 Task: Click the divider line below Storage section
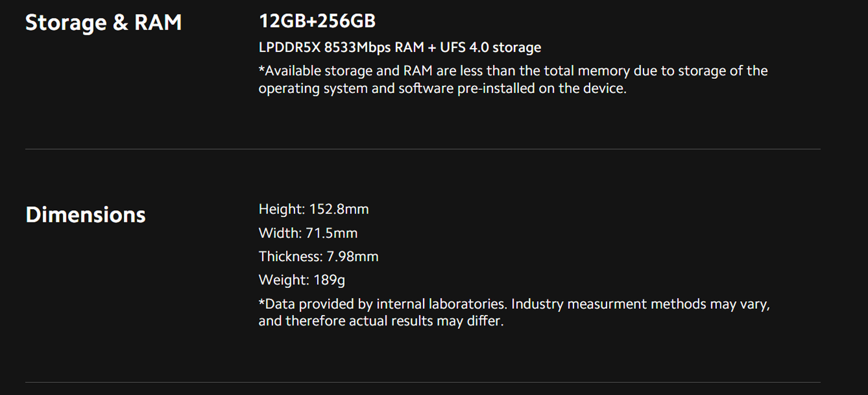[x=423, y=149]
